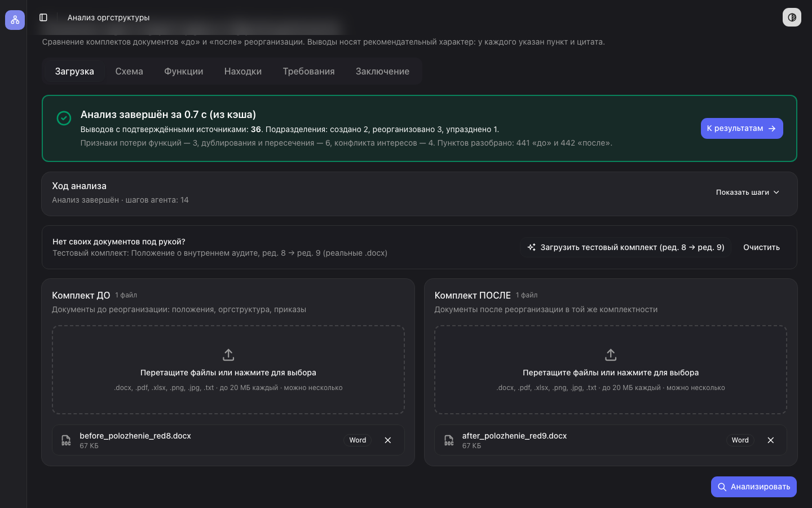Viewport: 812px width, 508px height.
Task: Switch to the Схема tab
Action: pos(129,71)
